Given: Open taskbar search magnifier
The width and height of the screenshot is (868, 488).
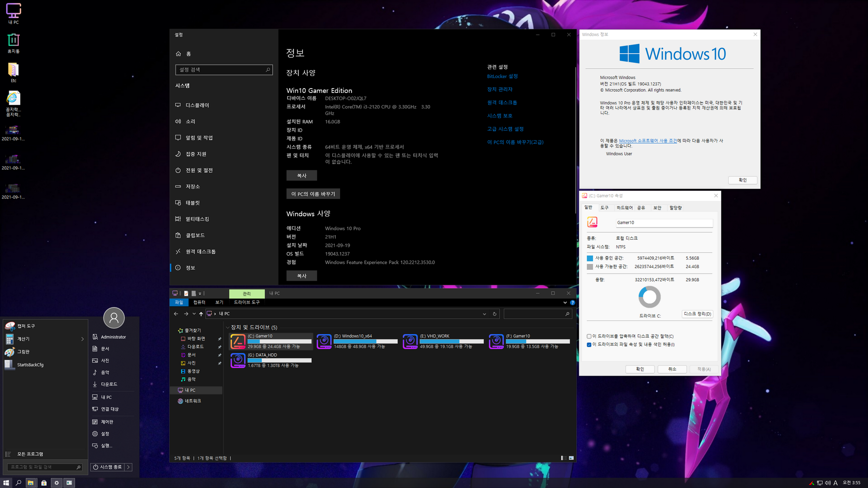Looking at the screenshot, I should [18, 483].
